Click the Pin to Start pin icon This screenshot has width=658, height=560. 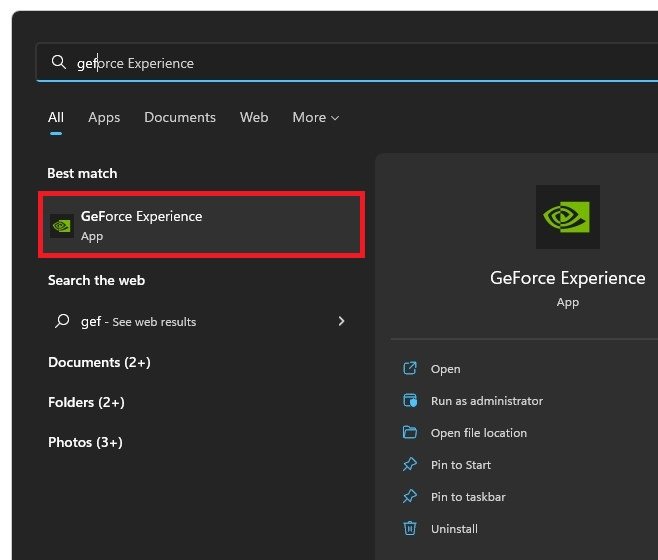(x=409, y=465)
